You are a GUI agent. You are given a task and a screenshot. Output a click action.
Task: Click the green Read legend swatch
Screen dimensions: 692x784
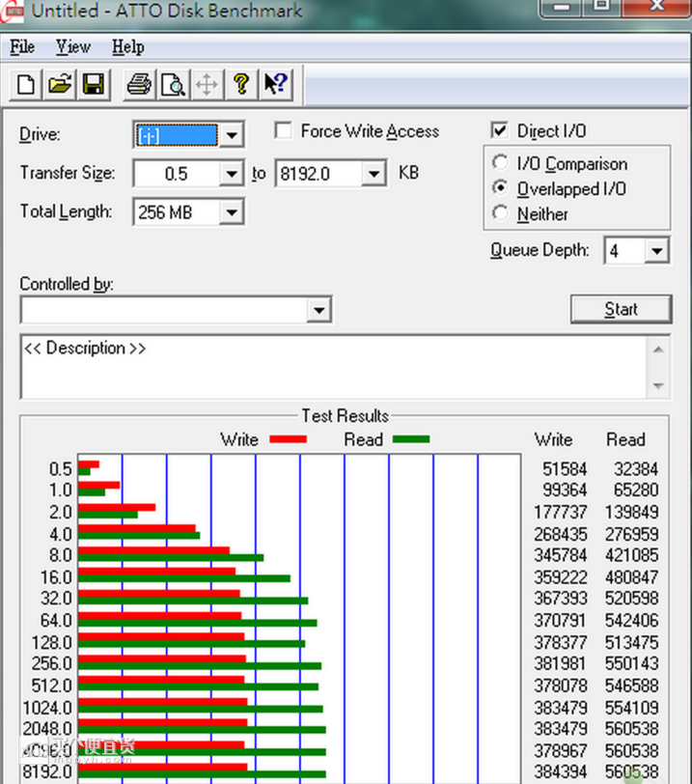[x=411, y=439]
